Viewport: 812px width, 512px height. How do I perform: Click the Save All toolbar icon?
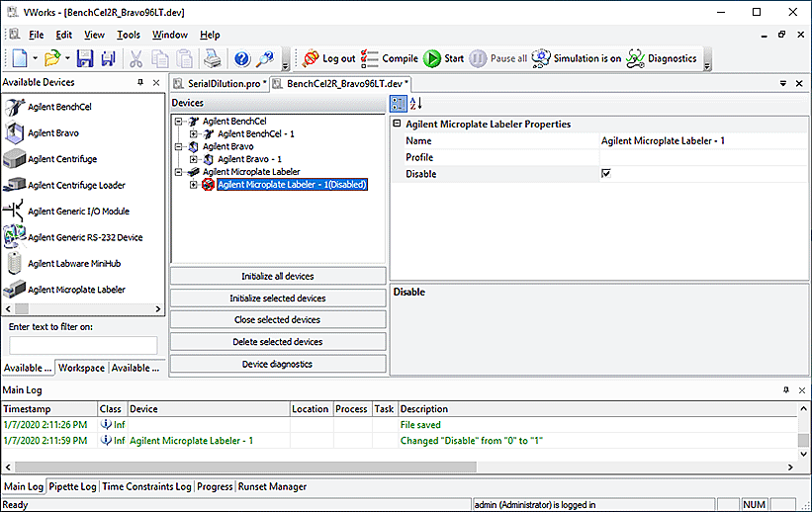(x=108, y=58)
